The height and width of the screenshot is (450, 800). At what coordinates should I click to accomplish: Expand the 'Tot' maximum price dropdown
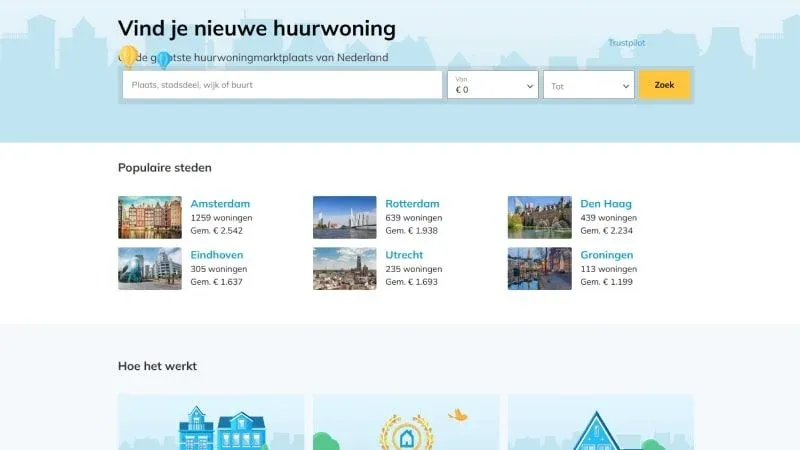point(590,86)
